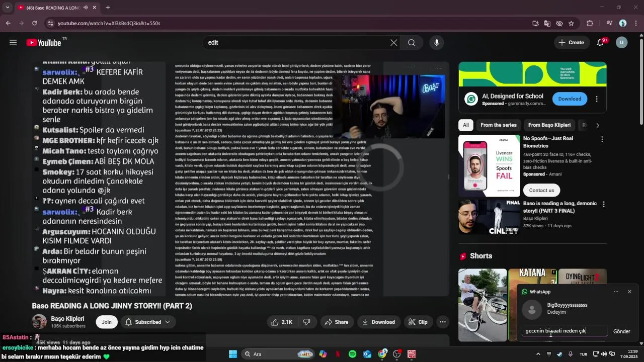Click the Windows taskbar search box

(278, 354)
